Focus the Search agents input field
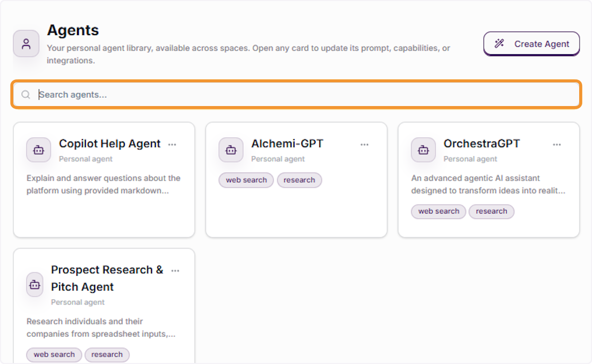This screenshot has height=364, width=592. (x=296, y=95)
